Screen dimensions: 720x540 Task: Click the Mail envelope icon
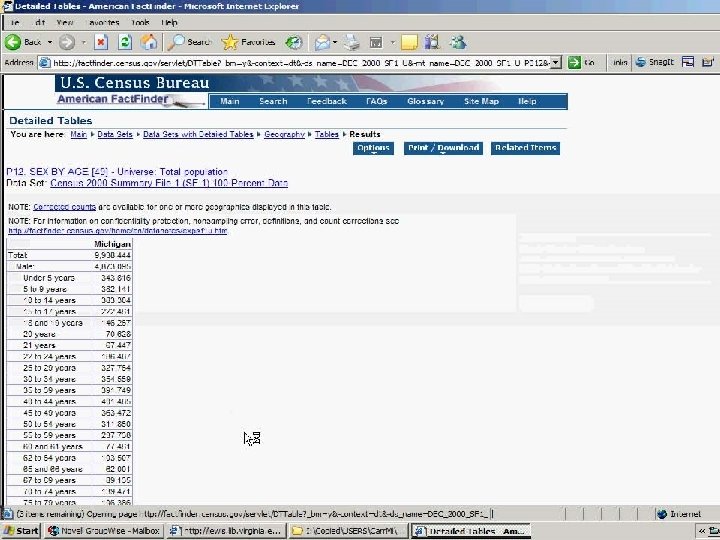pyautogui.click(x=322, y=42)
